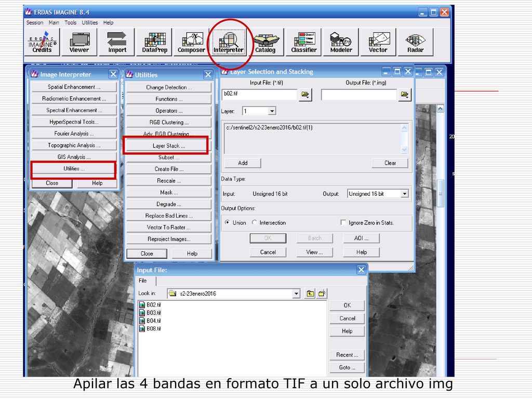Open the Catalog module

265,42
